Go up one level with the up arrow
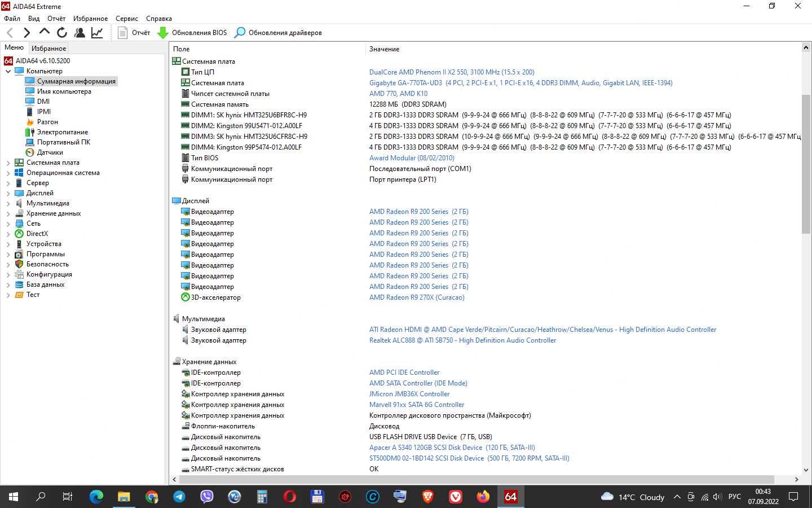This screenshot has width=812, height=508. point(45,32)
